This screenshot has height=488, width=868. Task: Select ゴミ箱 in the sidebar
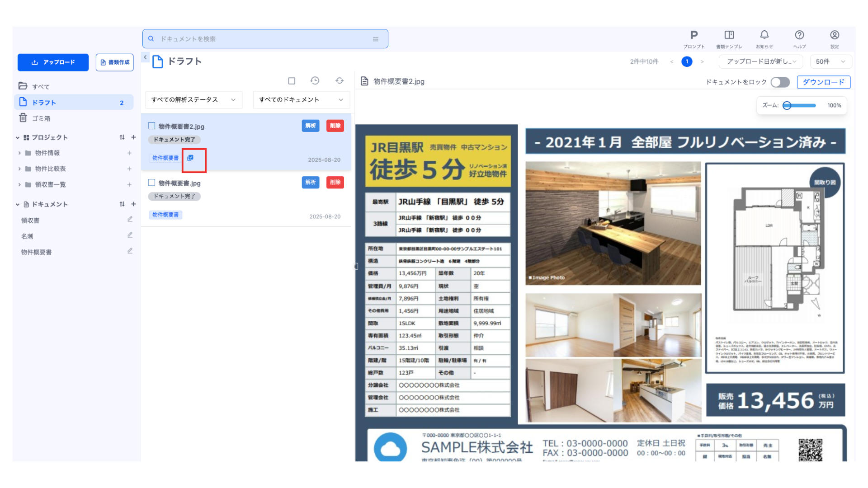pyautogui.click(x=41, y=118)
